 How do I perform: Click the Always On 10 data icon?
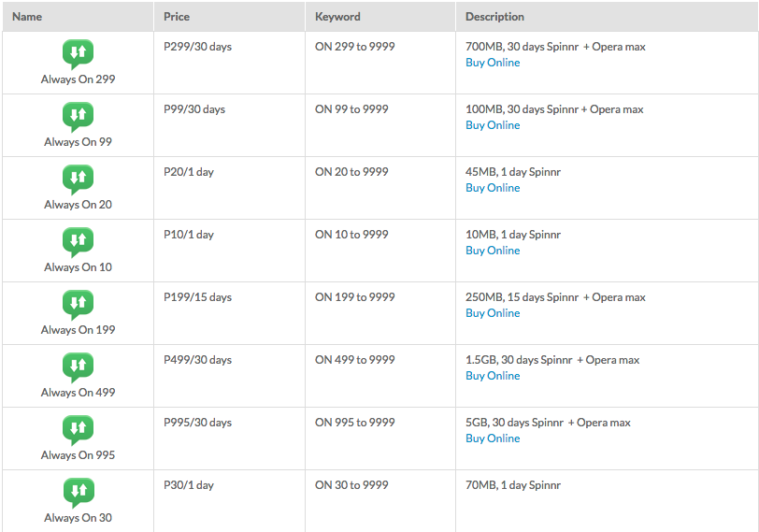78,242
